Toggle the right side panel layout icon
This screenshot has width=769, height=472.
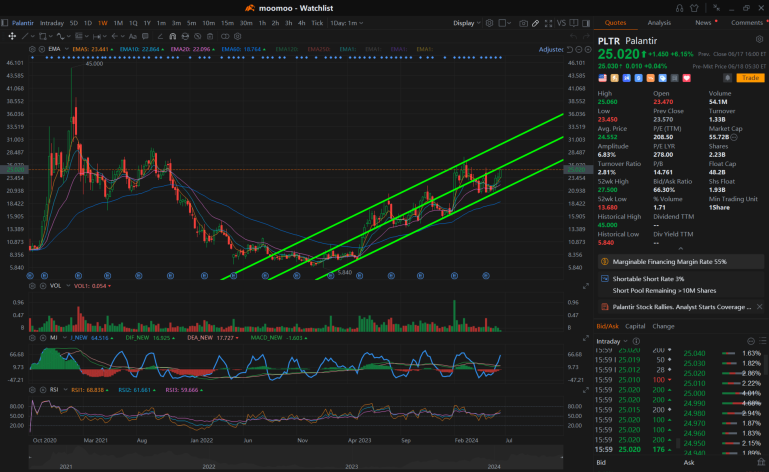(586, 23)
